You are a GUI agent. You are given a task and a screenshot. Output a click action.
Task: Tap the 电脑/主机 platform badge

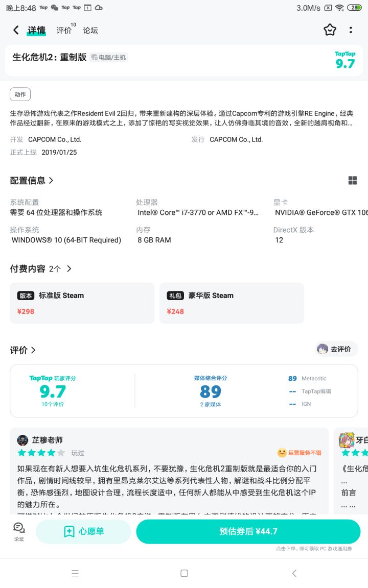pos(109,57)
